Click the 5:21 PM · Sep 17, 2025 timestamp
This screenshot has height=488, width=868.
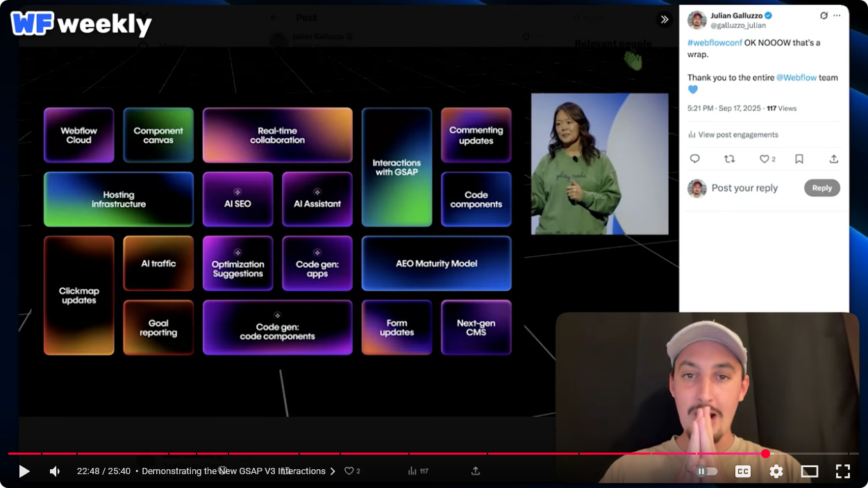tap(724, 108)
